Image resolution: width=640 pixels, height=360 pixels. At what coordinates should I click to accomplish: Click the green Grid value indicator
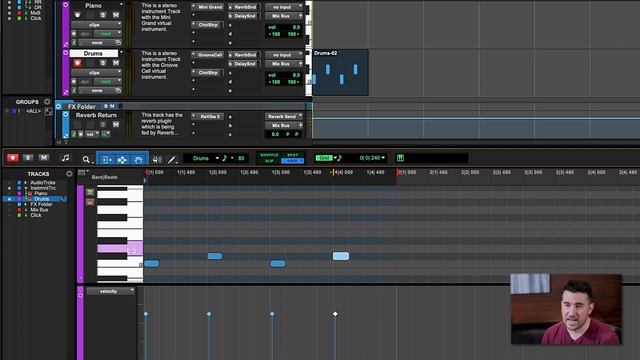(x=324, y=158)
